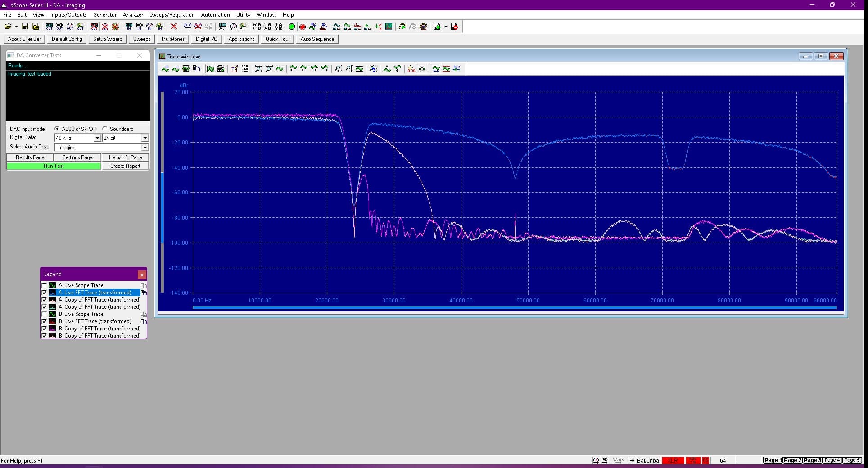This screenshot has width=868, height=468.
Task: Enable B Live Scope Trace checkbox
Action: click(44, 314)
